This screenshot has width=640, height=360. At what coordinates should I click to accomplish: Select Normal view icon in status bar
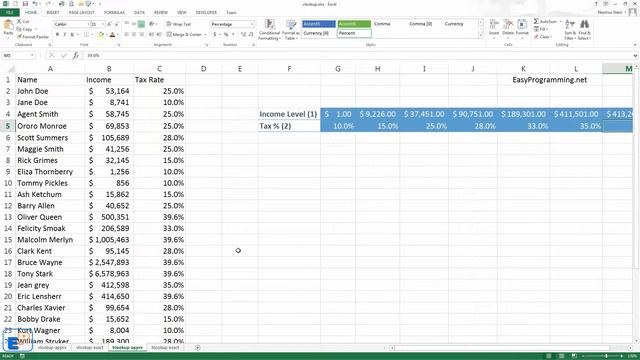click(x=549, y=356)
